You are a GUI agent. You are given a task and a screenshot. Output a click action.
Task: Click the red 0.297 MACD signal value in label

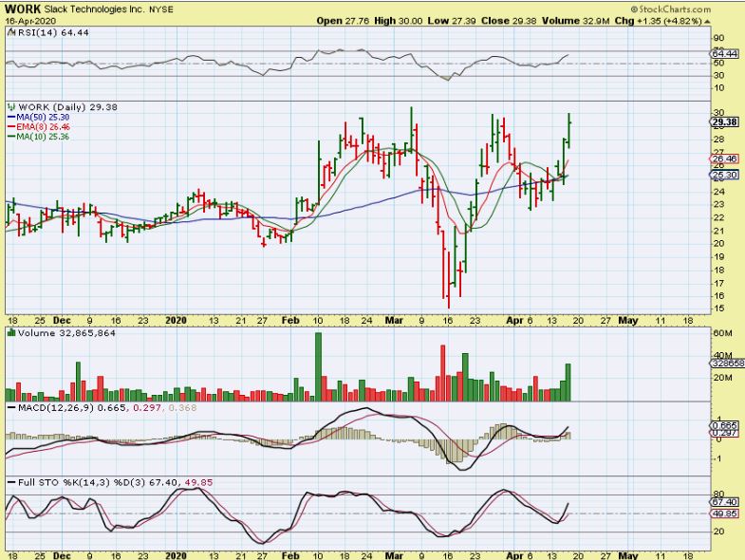(148, 408)
